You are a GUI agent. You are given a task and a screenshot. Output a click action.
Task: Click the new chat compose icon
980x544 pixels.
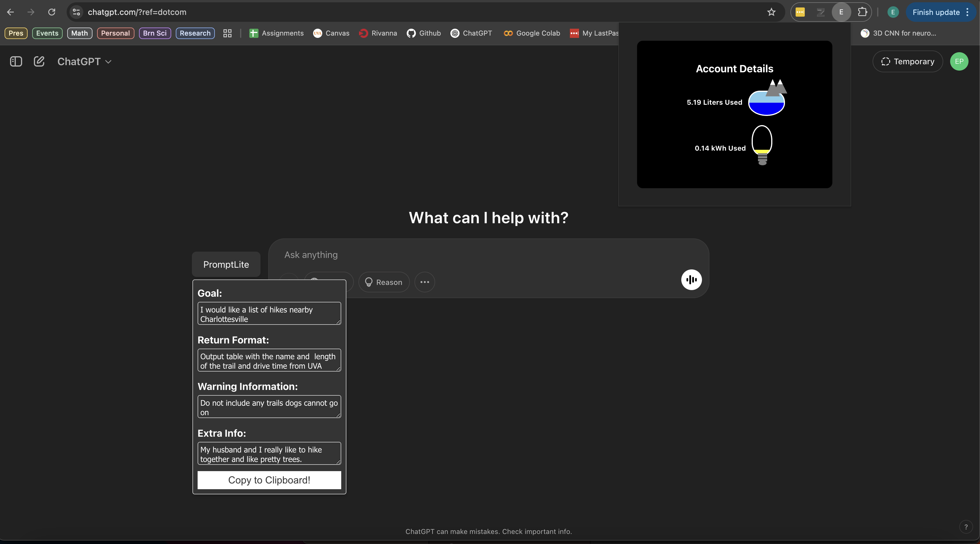[x=39, y=62]
